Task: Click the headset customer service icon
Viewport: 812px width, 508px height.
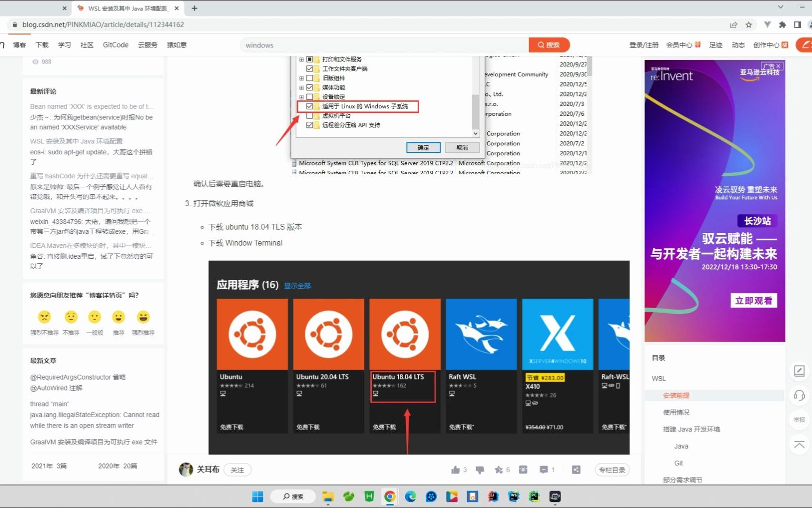Action: 799,395
